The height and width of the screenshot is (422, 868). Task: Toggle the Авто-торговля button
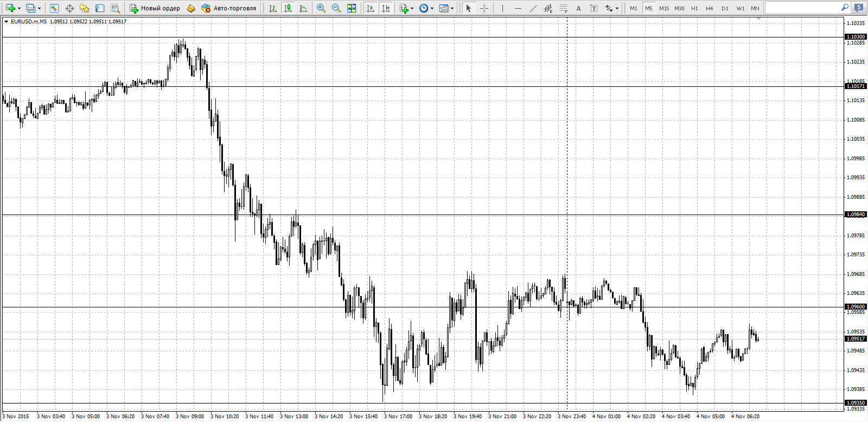[228, 8]
